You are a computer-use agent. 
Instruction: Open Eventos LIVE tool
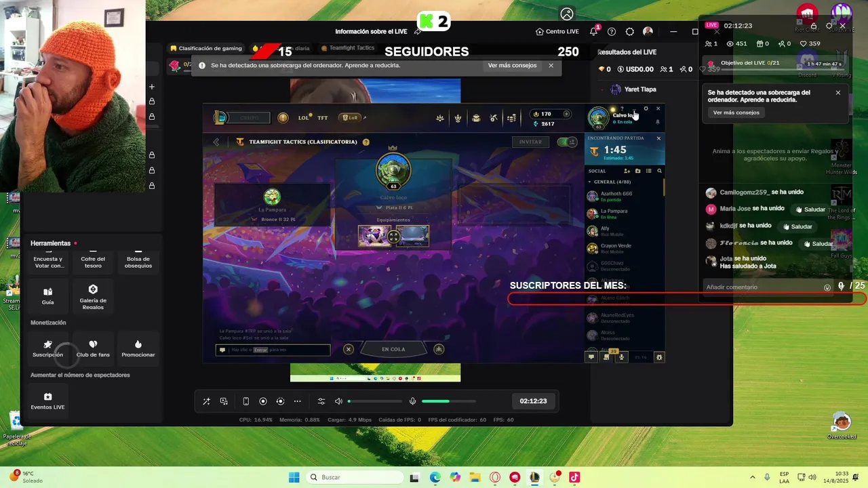click(47, 401)
